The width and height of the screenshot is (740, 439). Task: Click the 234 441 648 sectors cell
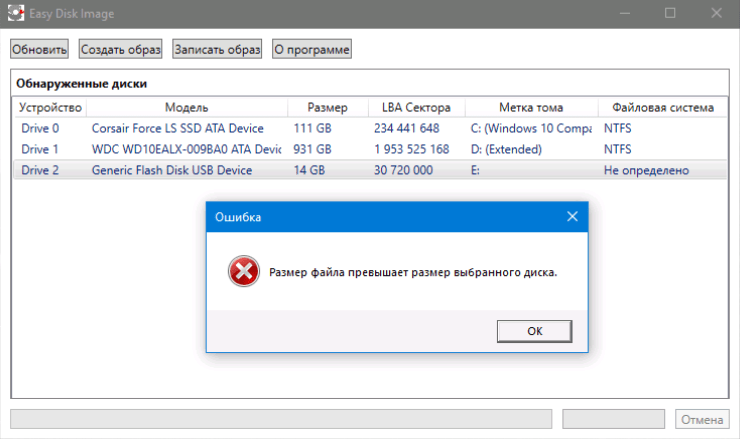(406, 128)
